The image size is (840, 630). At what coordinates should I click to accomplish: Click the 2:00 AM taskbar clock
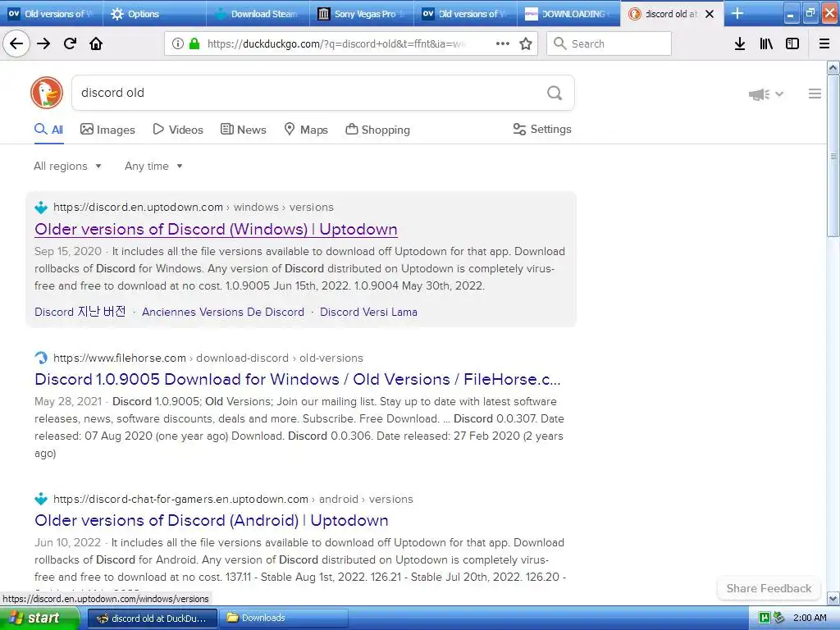[810, 618]
